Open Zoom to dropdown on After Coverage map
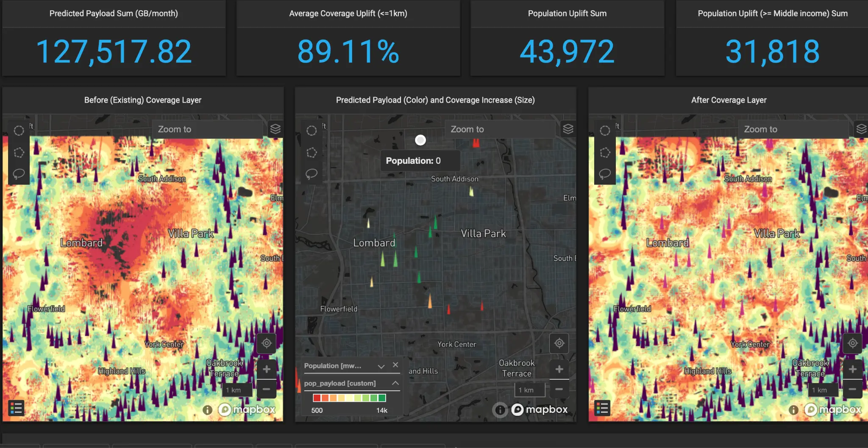This screenshot has height=448, width=868. click(x=793, y=129)
